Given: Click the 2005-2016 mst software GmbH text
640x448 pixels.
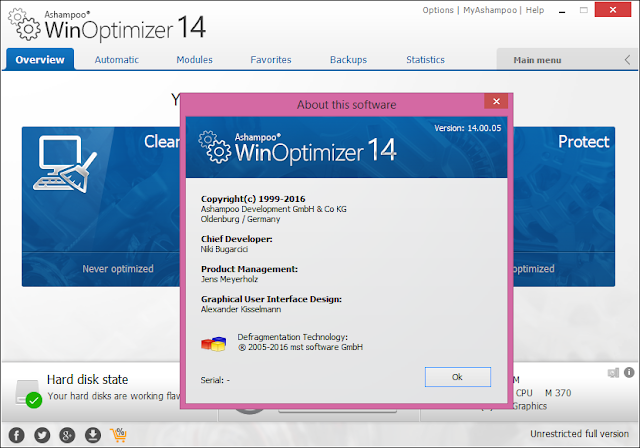Looking at the screenshot, I should coord(300,347).
